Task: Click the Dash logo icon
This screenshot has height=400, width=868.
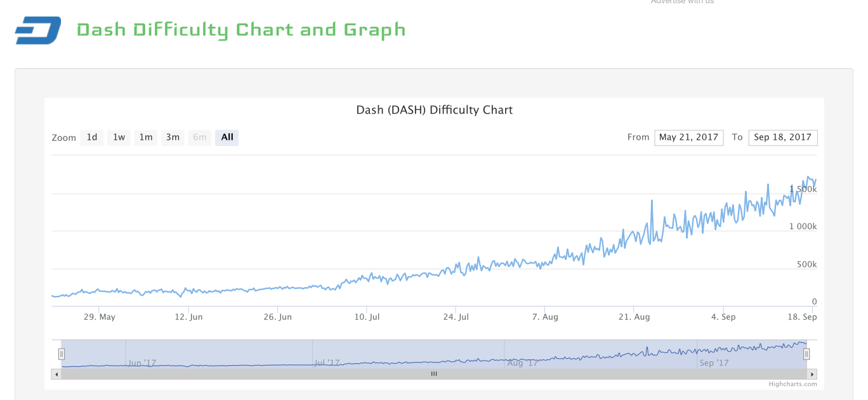Action: tap(37, 30)
